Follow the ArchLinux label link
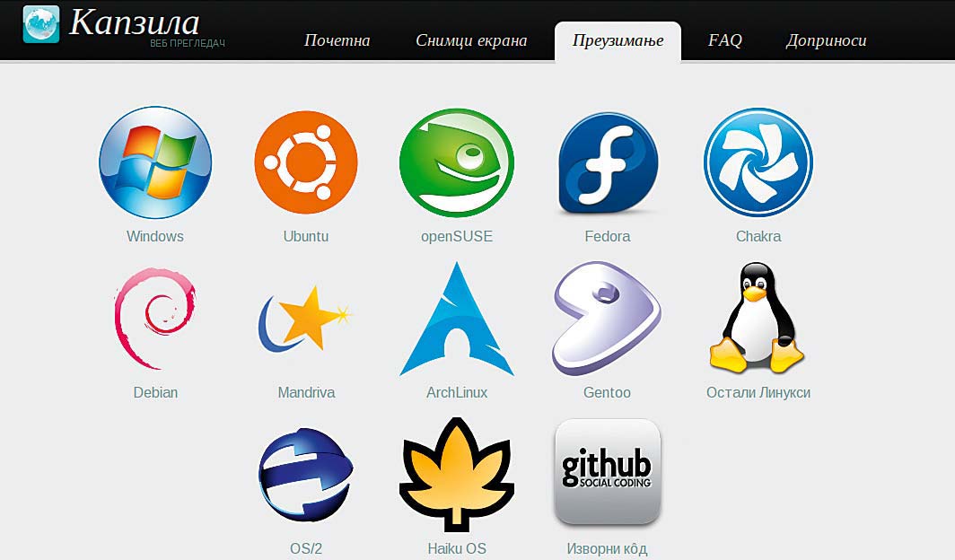 pyautogui.click(x=457, y=392)
